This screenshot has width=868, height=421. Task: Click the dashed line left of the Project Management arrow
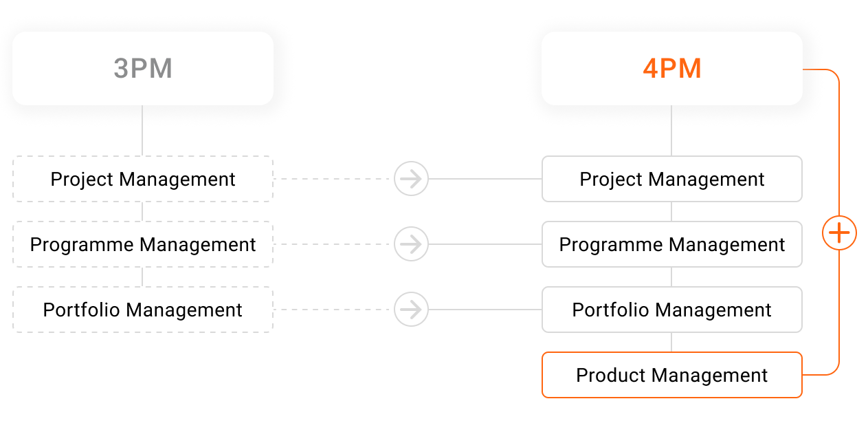pos(333,179)
